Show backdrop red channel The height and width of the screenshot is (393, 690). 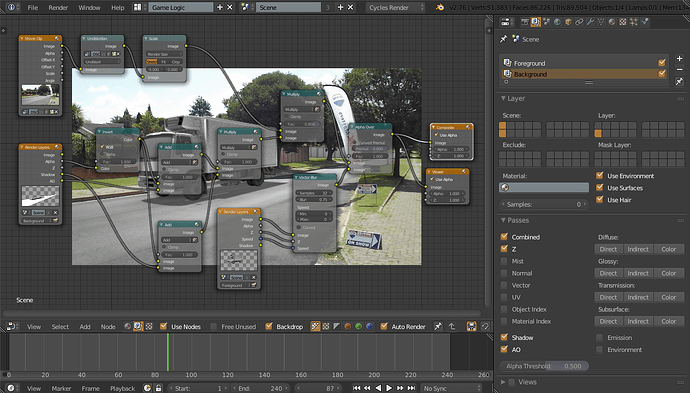(x=348, y=327)
